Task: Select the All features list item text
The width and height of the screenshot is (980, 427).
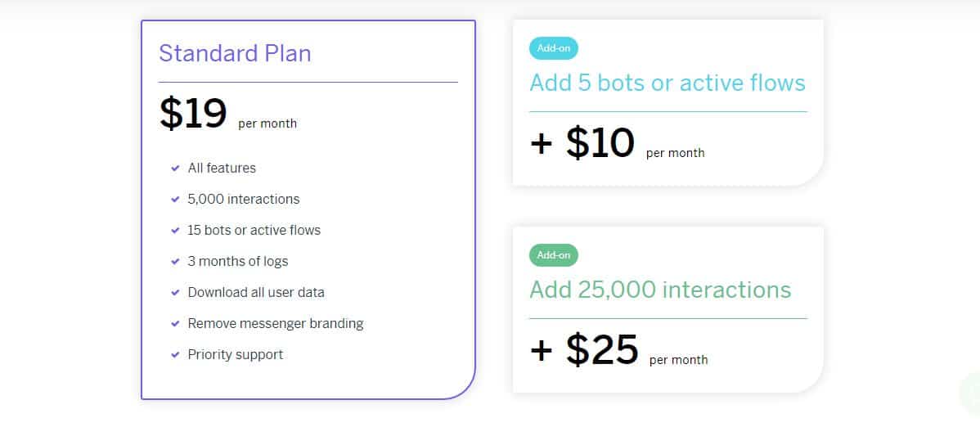Action: point(222,169)
